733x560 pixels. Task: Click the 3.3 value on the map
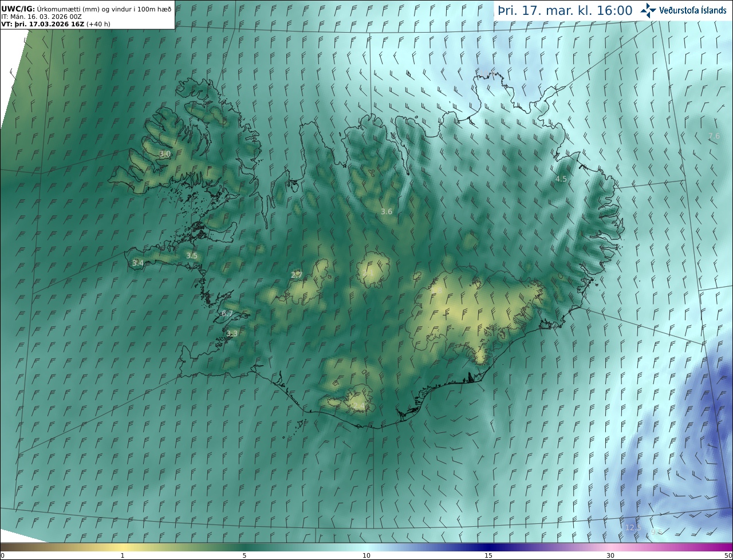pos(232,333)
